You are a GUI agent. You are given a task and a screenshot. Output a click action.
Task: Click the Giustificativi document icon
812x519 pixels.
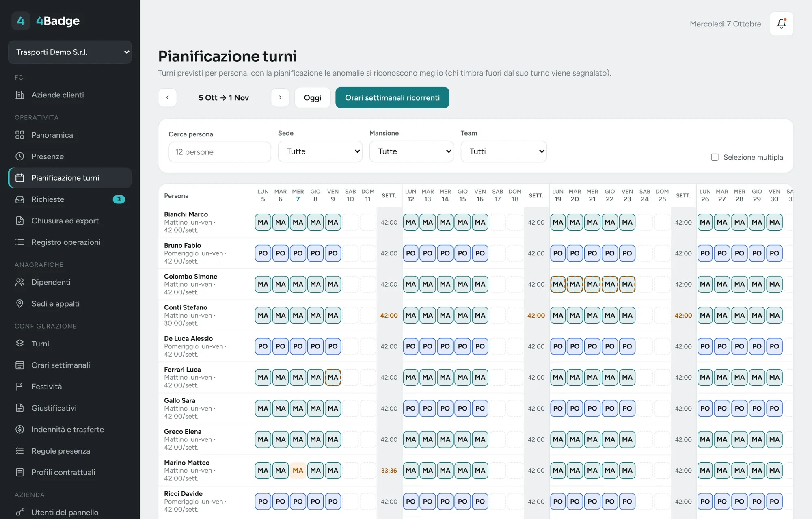19,408
